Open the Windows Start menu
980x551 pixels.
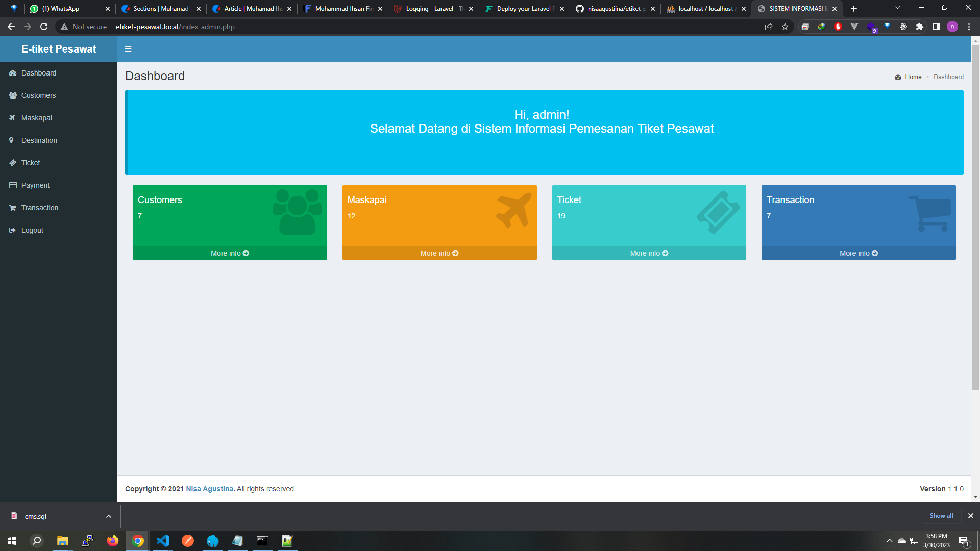click(x=12, y=541)
